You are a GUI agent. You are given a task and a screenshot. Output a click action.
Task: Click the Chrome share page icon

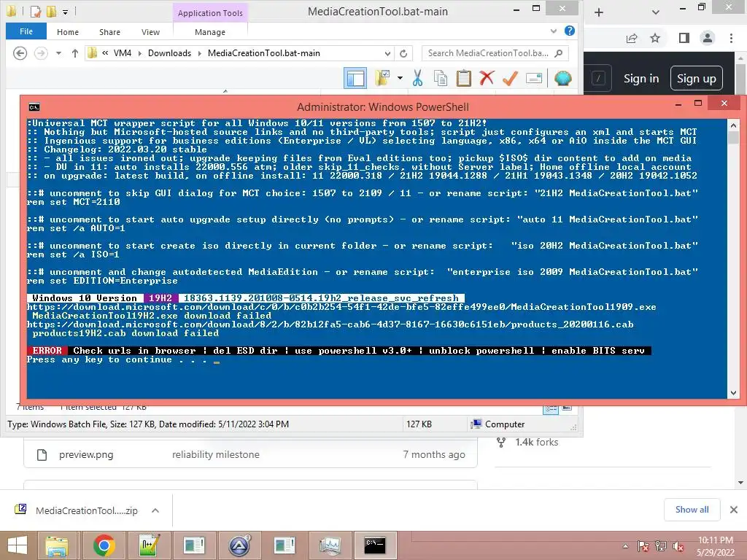(x=632, y=38)
